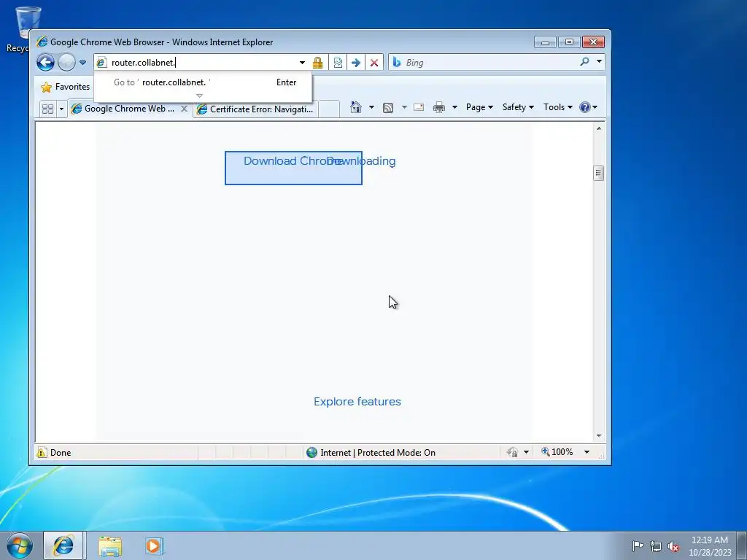The height and width of the screenshot is (560, 747).
Task: Click the page scrollbar down arrow
Action: pyautogui.click(x=599, y=436)
